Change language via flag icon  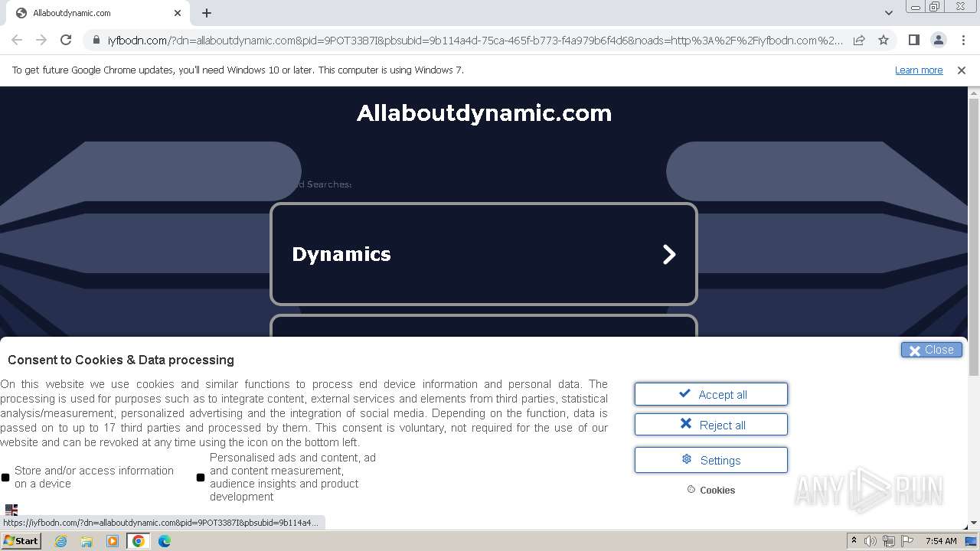pos(11,510)
